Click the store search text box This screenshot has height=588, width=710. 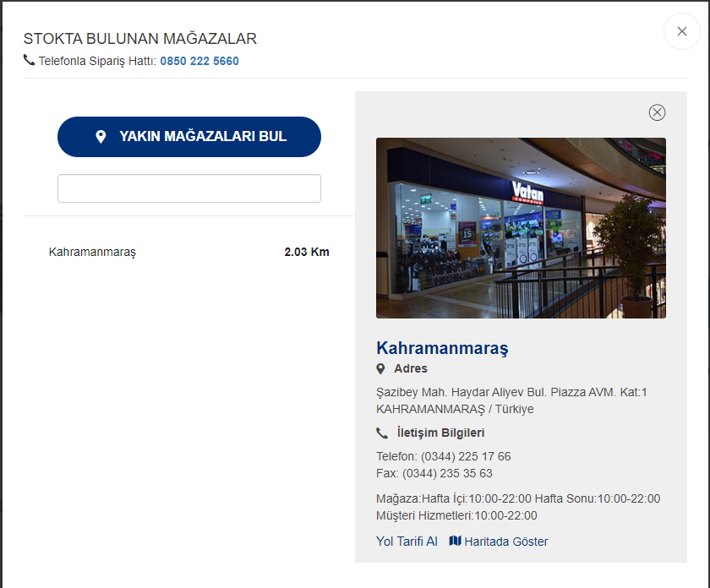[188, 188]
